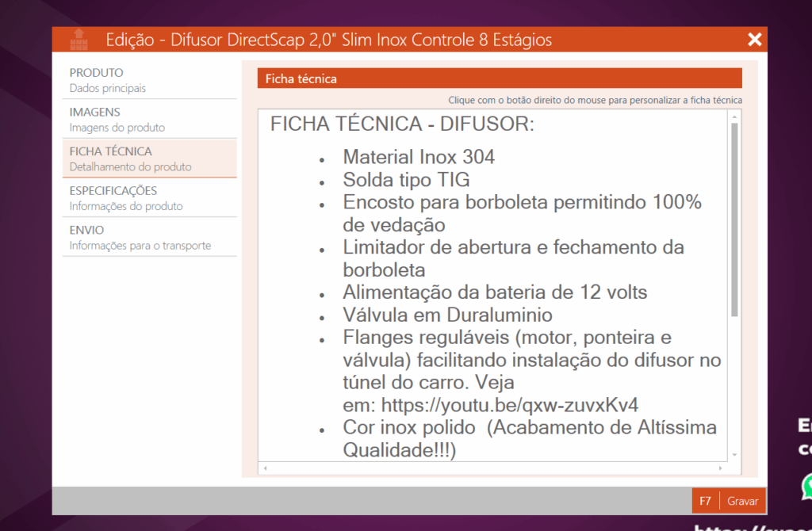This screenshot has width=812, height=531.
Task: Close the Edição product dialog
Action: point(754,40)
